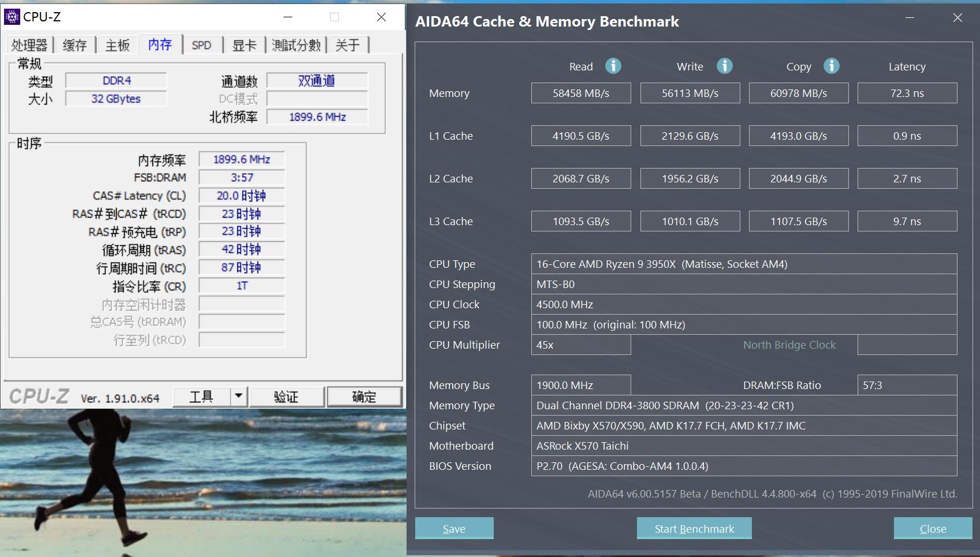Start the AIDA64 benchmark
Image resolution: width=980 pixels, height=557 pixels.
[x=694, y=528]
